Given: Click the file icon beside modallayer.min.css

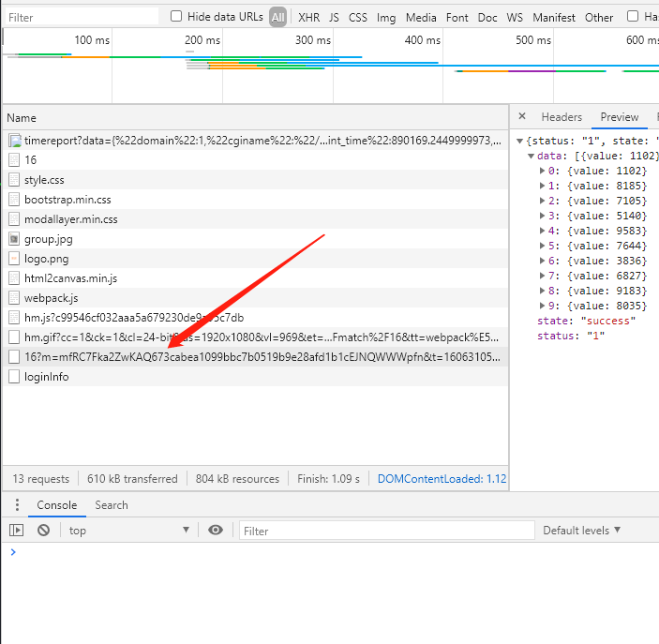Looking at the screenshot, I should click(x=14, y=219).
